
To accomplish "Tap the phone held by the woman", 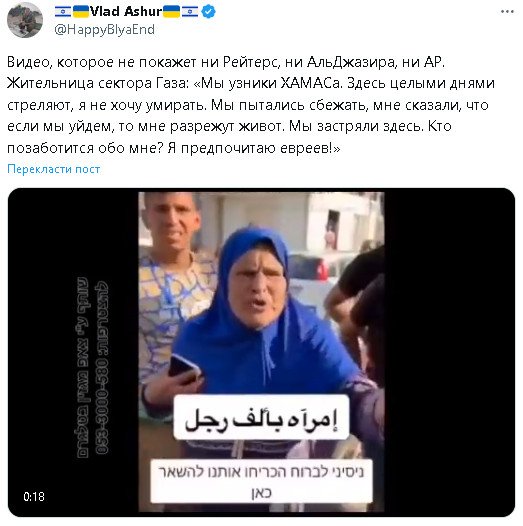I will (x=183, y=368).
